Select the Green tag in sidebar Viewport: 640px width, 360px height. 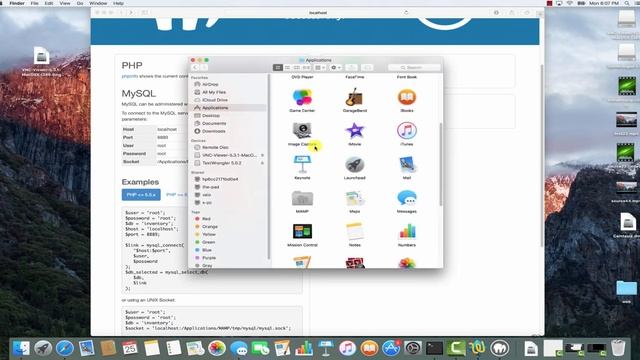click(208, 242)
